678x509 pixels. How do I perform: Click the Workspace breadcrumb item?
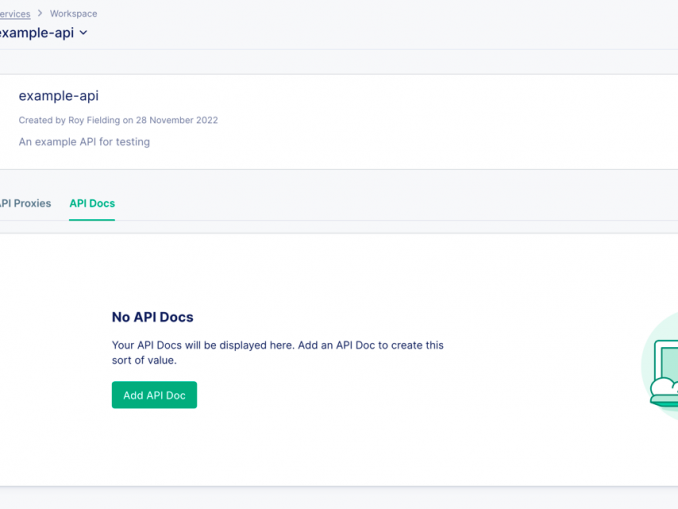click(72, 14)
